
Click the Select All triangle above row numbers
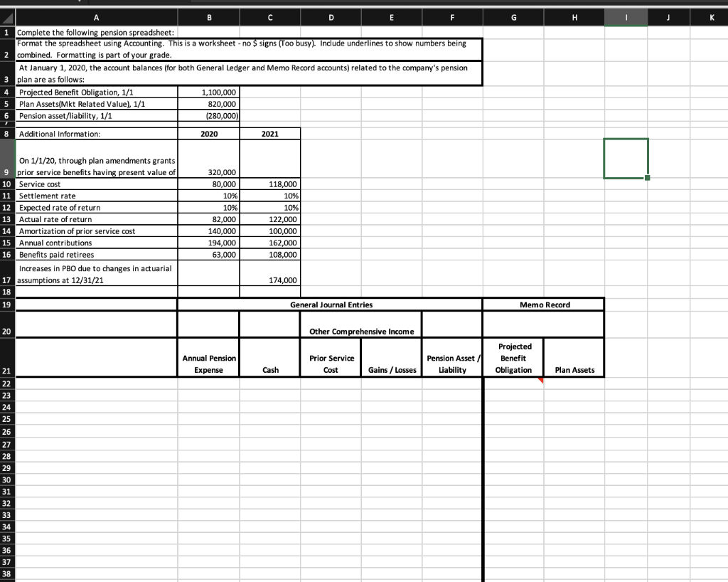[x=6, y=16]
